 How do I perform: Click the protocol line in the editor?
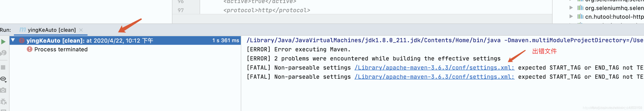266,10
